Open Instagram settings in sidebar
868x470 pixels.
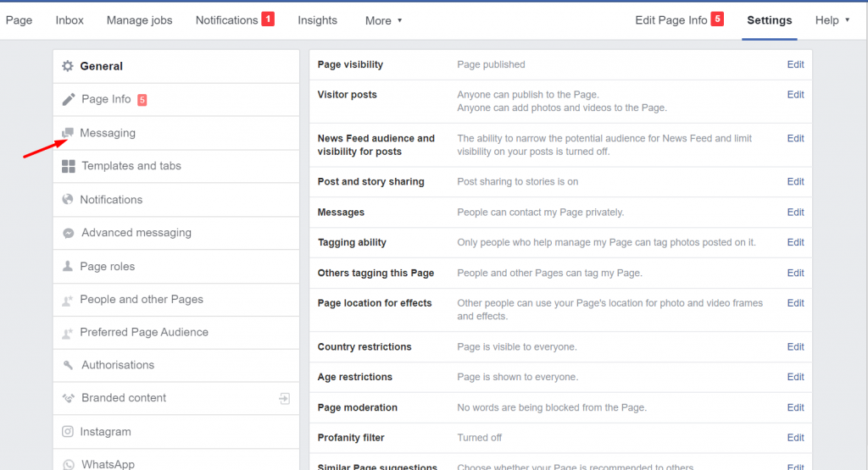pyautogui.click(x=176, y=432)
